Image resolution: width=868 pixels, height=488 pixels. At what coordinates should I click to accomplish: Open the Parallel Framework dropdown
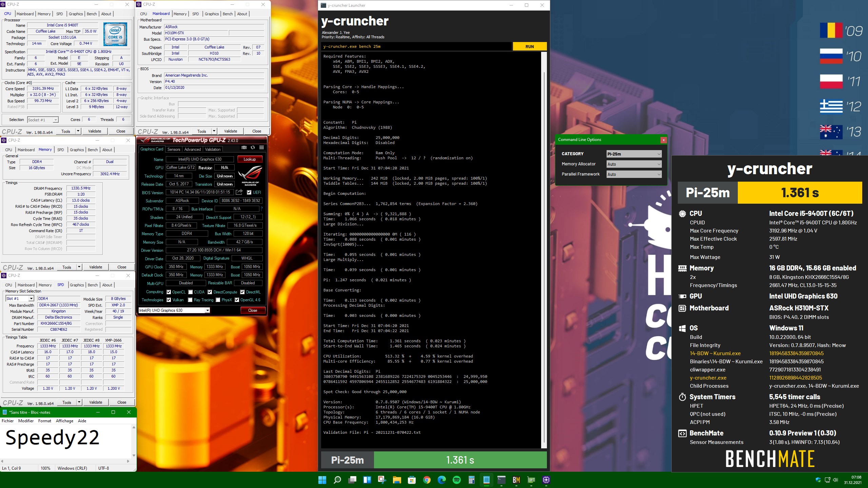coord(634,174)
